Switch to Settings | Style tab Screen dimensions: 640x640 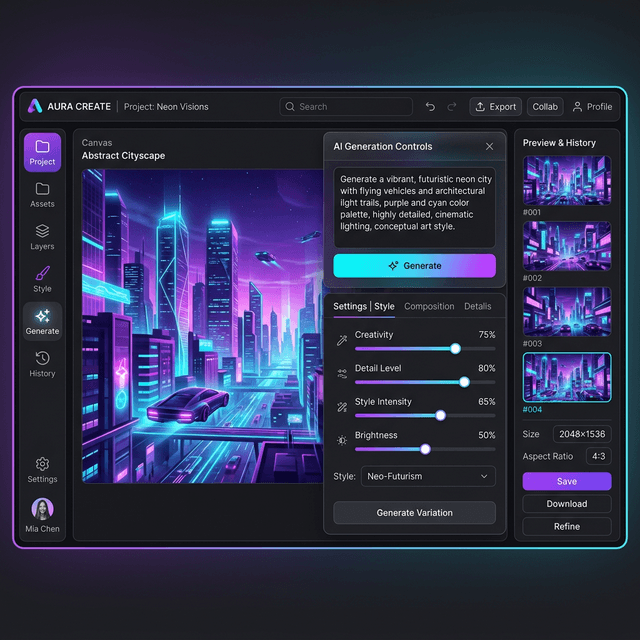pyautogui.click(x=364, y=307)
